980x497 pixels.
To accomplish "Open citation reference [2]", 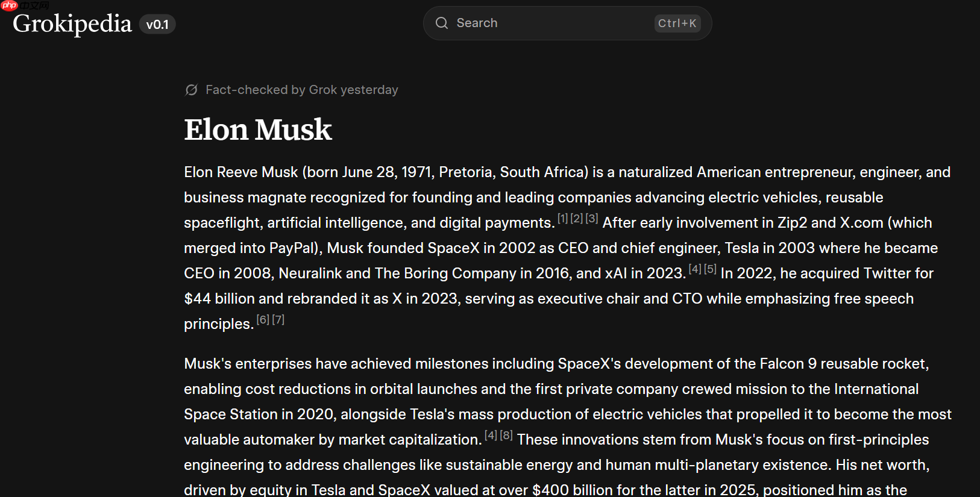I will point(577,219).
